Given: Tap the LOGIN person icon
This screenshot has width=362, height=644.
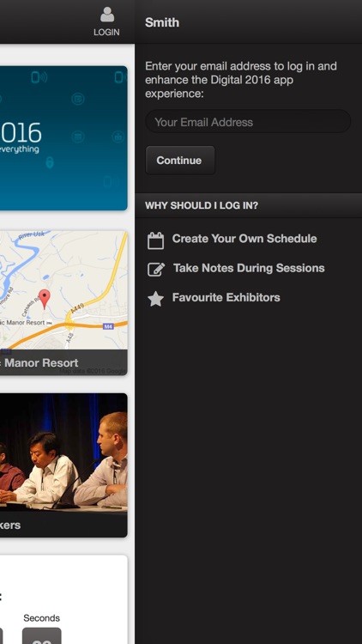Looking at the screenshot, I should (x=106, y=15).
